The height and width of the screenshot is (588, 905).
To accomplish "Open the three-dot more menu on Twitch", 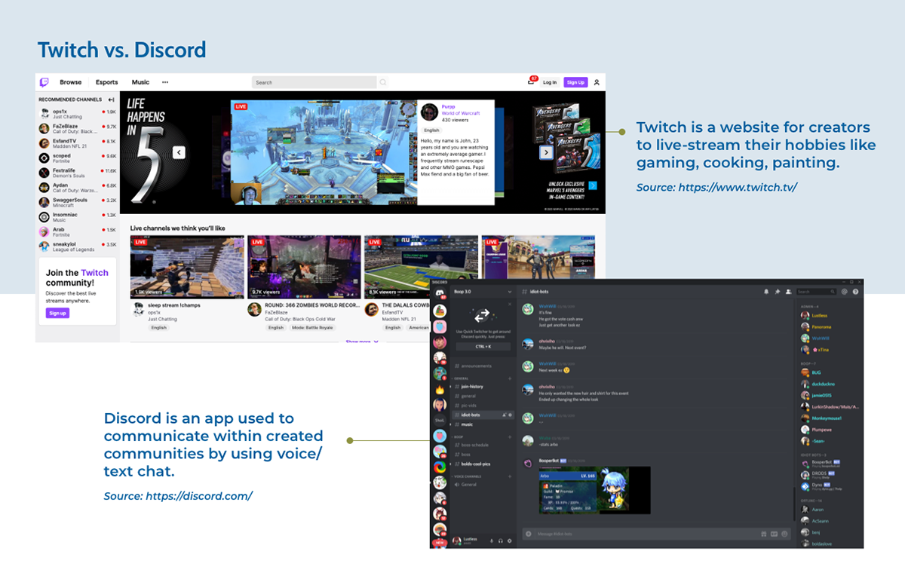I will click(x=165, y=82).
